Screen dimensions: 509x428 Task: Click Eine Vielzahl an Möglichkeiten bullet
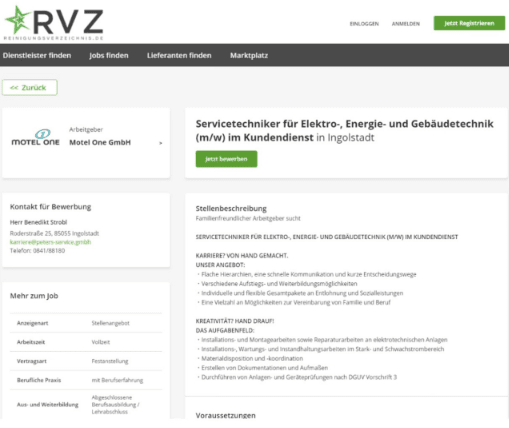(x=296, y=302)
